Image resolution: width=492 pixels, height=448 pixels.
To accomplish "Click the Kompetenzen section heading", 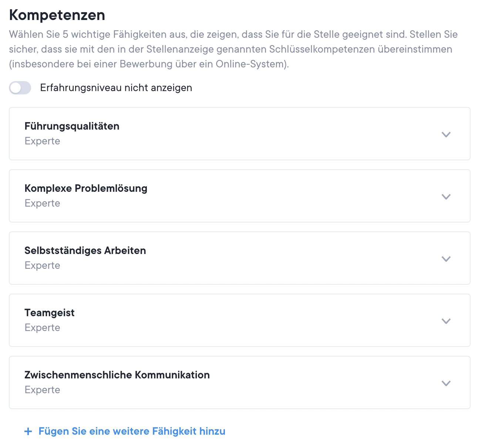I will point(57,15).
